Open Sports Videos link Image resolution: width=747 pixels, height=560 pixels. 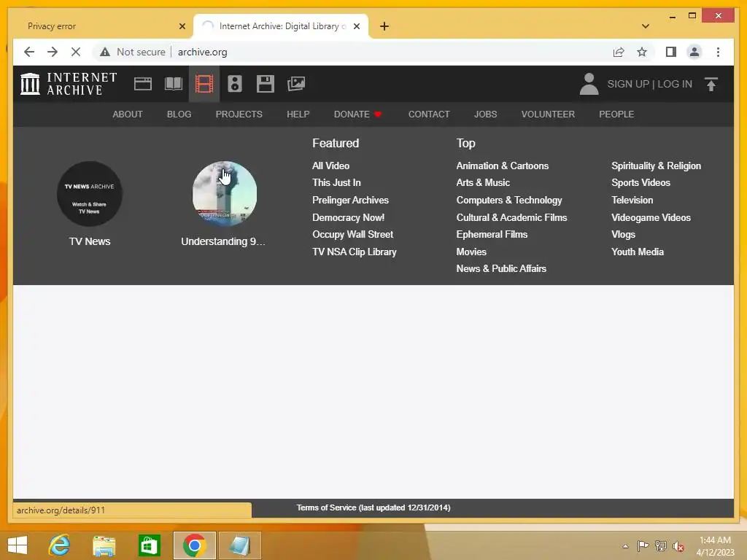pos(640,182)
